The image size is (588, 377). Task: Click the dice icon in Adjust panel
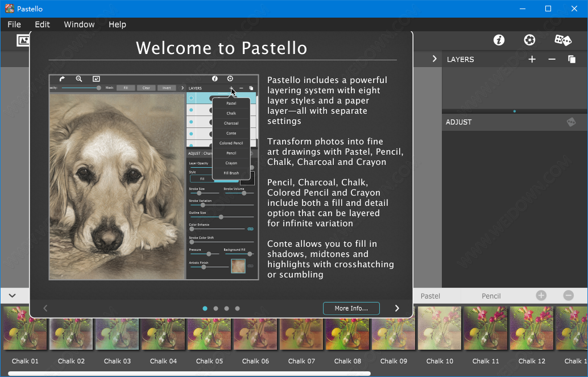tap(571, 122)
